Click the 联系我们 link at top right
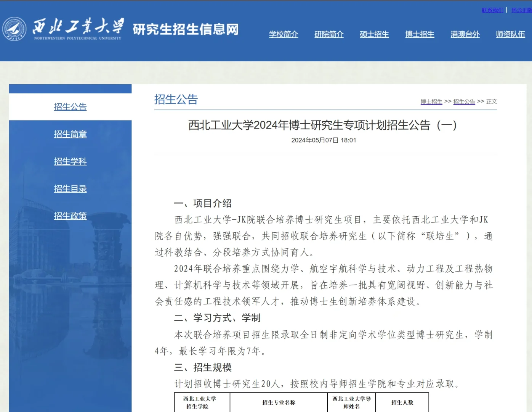The height and width of the screenshot is (412, 532). (x=492, y=10)
